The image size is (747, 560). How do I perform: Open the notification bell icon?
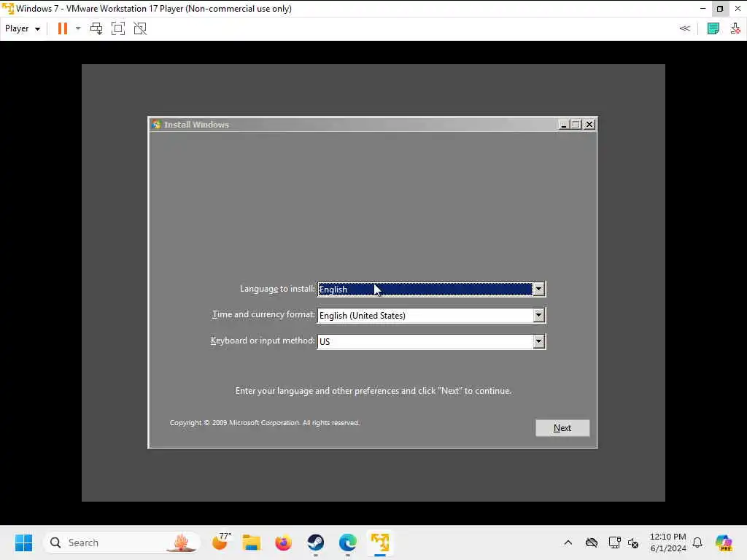point(697,542)
